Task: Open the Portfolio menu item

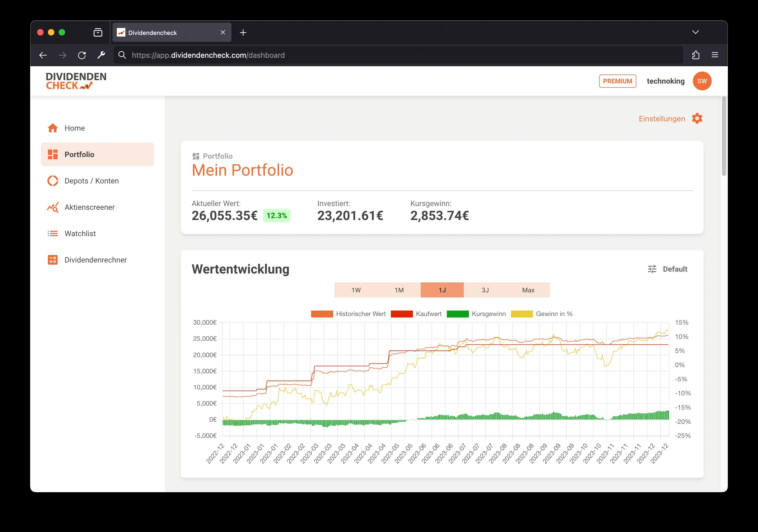Action: coord(97,154)
